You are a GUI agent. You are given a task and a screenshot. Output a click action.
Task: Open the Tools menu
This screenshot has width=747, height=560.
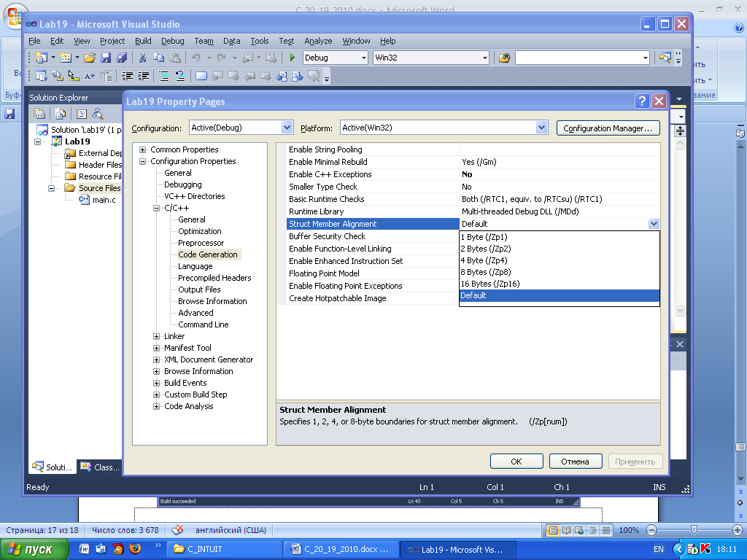(x=260, y=41)
